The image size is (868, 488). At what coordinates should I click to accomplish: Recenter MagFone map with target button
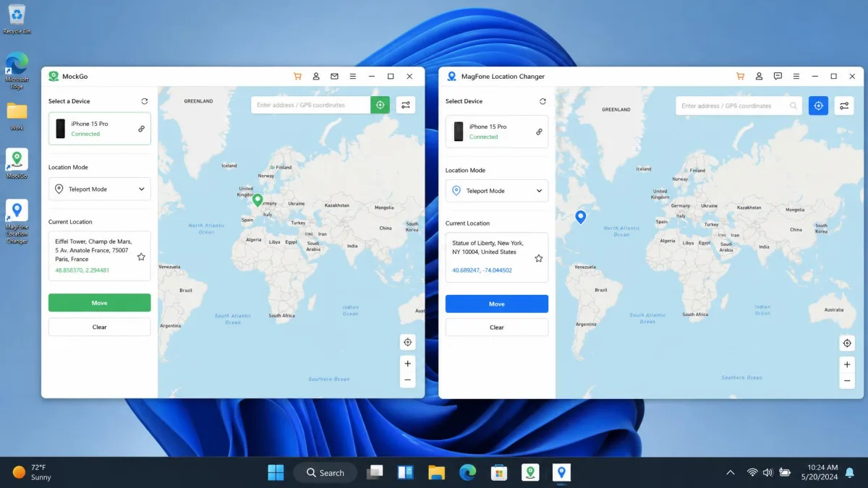847,343
